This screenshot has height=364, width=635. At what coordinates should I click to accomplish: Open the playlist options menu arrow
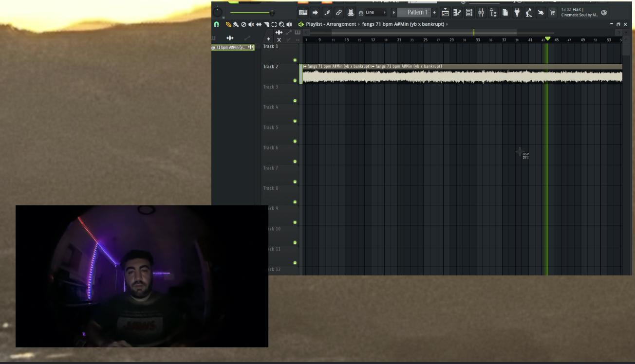pos(301,24)
